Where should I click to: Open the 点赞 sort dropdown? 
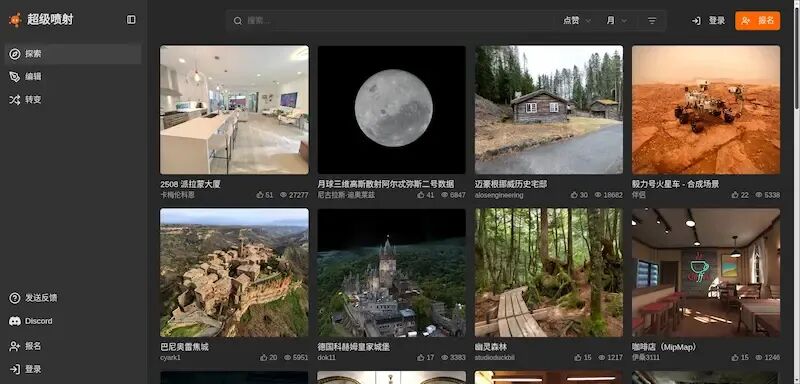pyautogui.click(x=577, y=21)
